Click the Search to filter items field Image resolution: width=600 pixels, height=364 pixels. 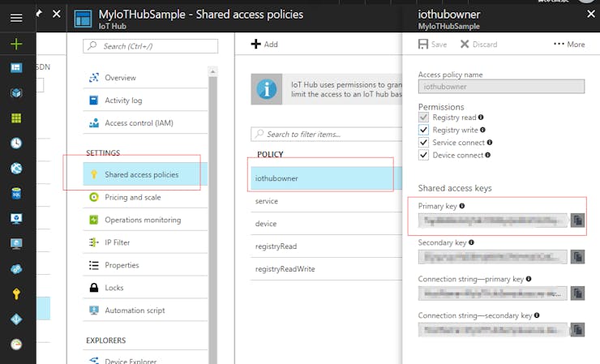tap(327, 134)
